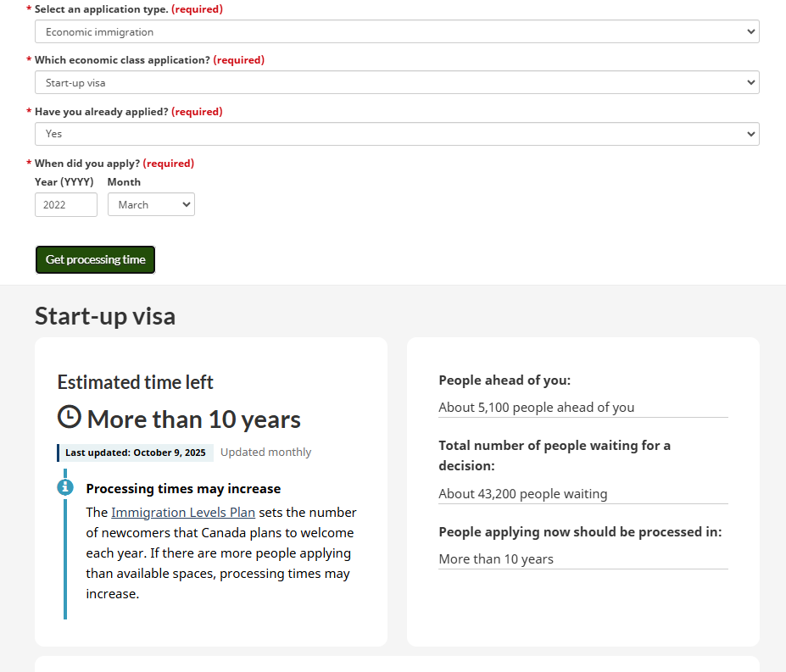Click the Start-up visa results heading

(105, 317)
